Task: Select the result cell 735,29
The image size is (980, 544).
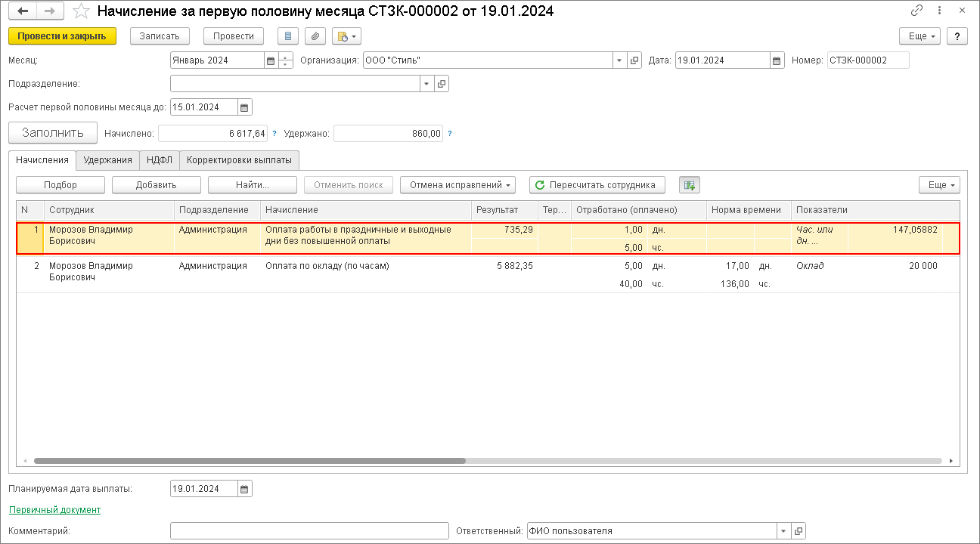Action: (x=505, y=229)
